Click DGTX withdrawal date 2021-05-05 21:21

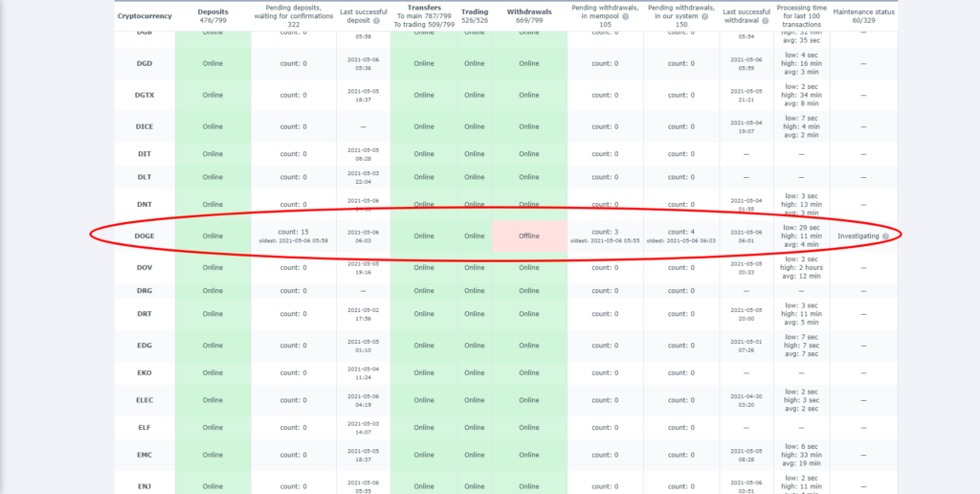[x=746, y=95]
